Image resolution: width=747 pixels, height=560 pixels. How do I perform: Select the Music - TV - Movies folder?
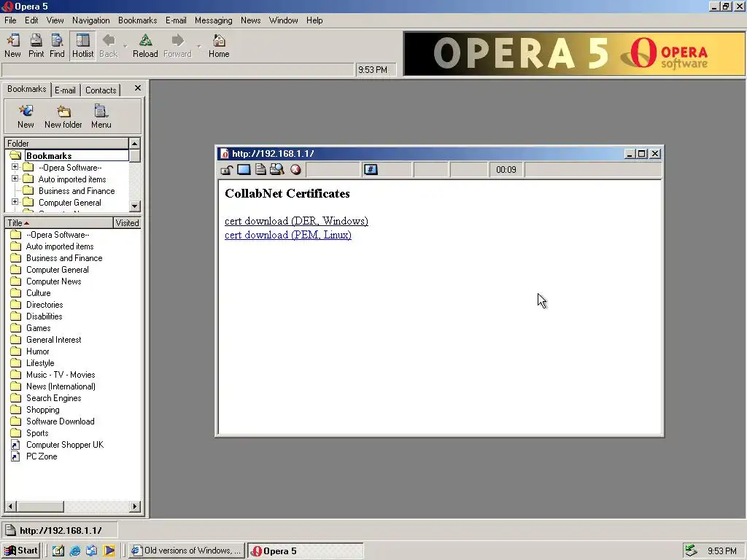(x=61, y=375)
